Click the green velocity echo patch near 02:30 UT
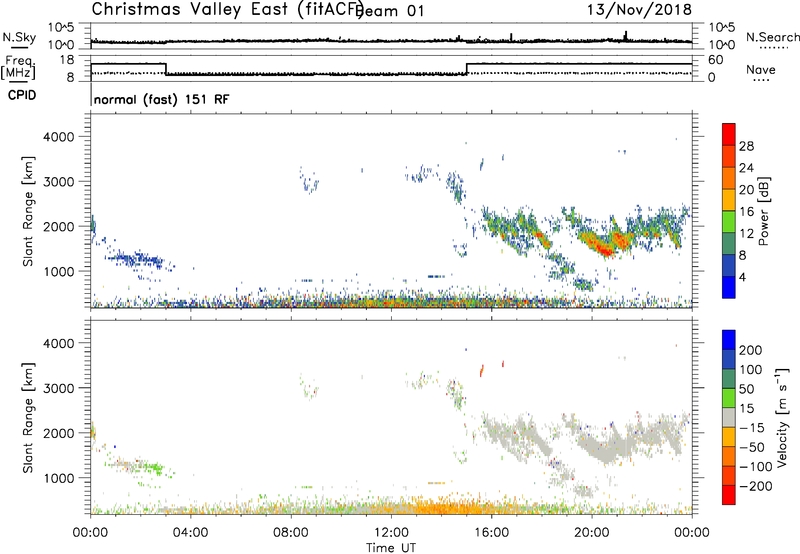800x554 pixels. (153, 468)
